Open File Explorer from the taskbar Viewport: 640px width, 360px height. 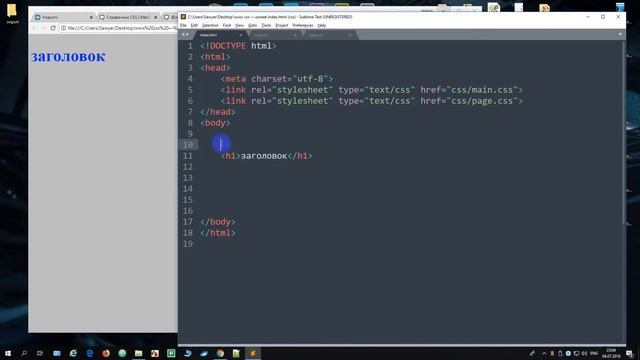pyautogui.click(x=138, y=353)
